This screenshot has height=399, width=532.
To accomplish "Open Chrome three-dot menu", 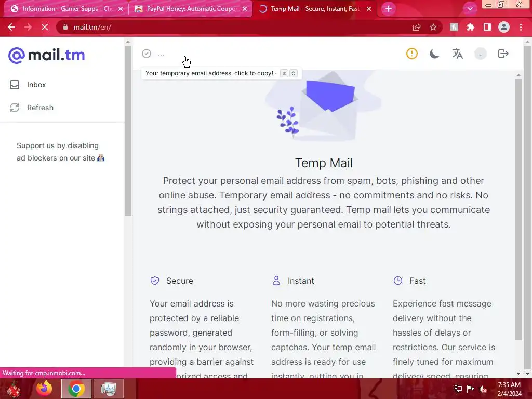I will [x=521, y=27].
